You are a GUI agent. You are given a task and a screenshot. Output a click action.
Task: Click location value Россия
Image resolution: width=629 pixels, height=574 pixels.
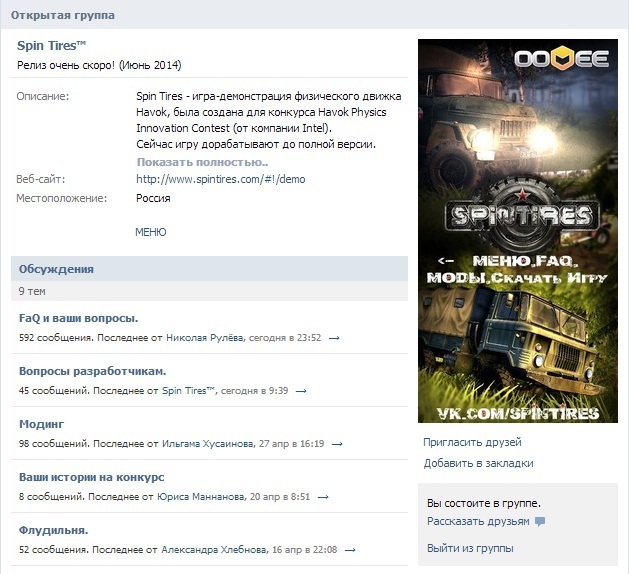(x=153, y=198)
